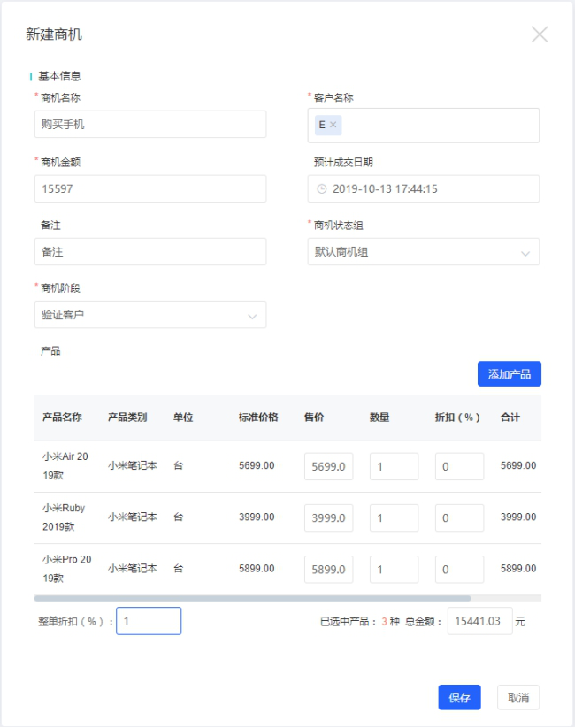Save the new opportunity with 保存
575x728 pixels.
click(459, 697)
